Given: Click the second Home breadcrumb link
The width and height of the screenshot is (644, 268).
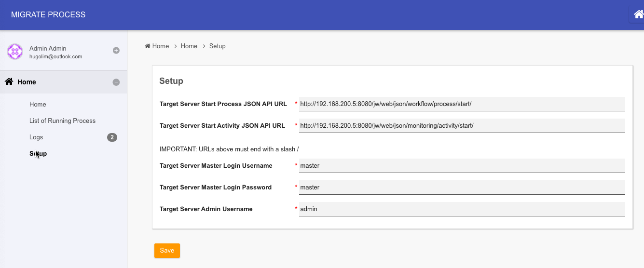Looking at the screenshot, I should click(x=189, y=46).
